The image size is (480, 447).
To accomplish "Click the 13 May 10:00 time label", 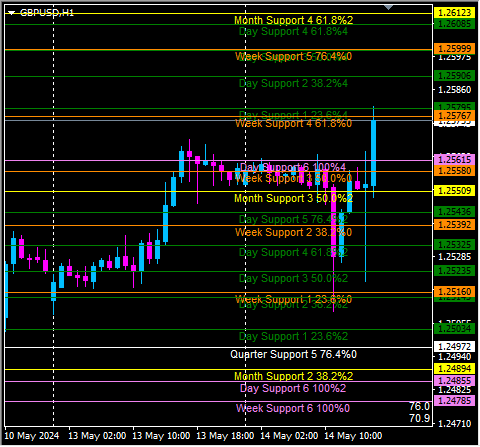I will 161,436.
